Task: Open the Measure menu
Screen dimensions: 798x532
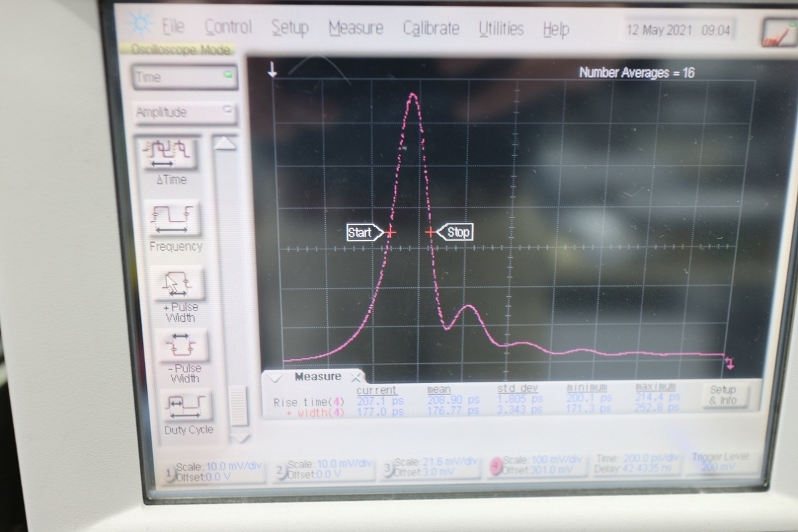Action: pyautogui.click(x=356, y=29)
